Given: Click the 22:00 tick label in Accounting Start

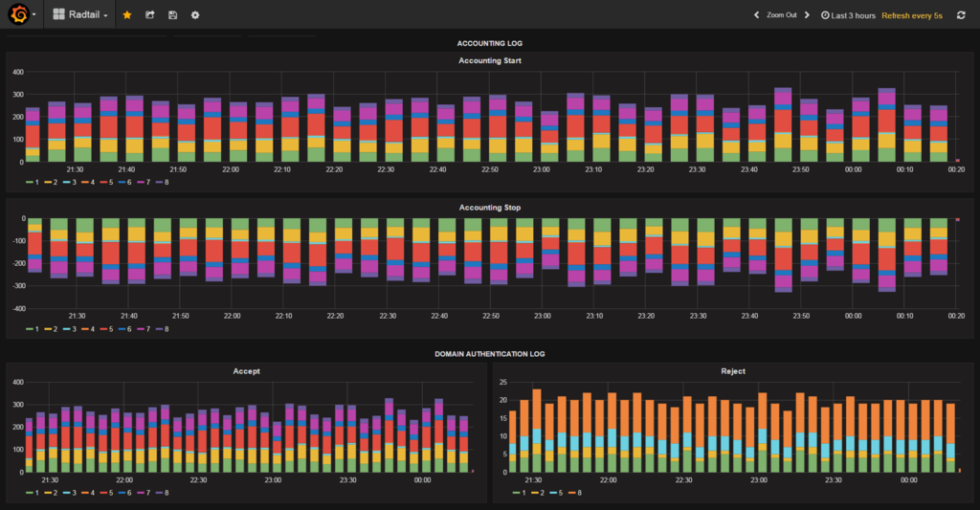Looking at the screenshot, I should coord(231,169).
